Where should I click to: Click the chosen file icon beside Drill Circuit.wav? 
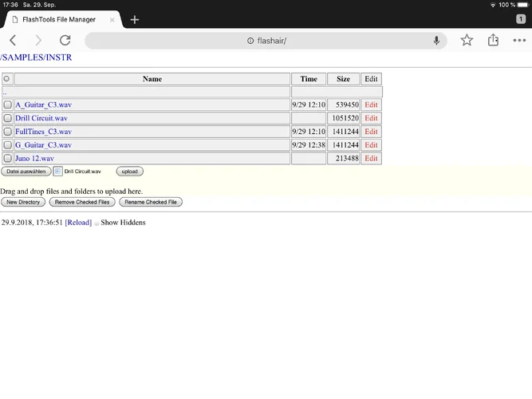(57, 171)
